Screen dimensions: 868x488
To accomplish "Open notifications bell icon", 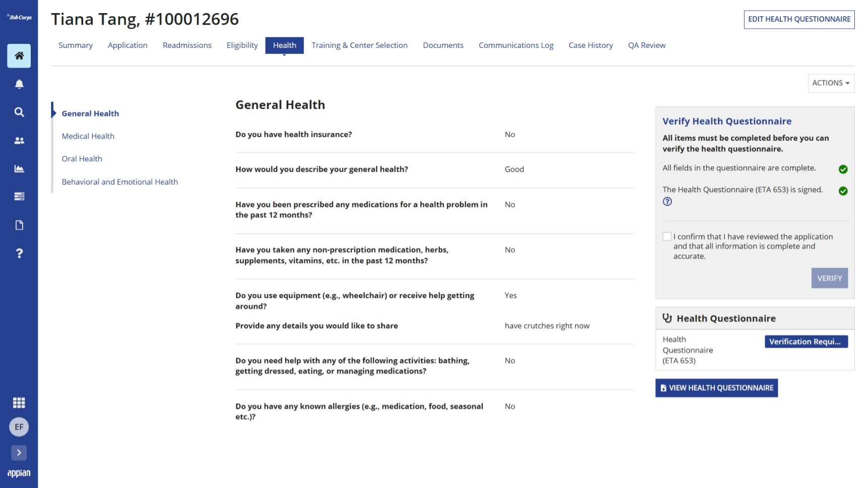I will 19,84.
